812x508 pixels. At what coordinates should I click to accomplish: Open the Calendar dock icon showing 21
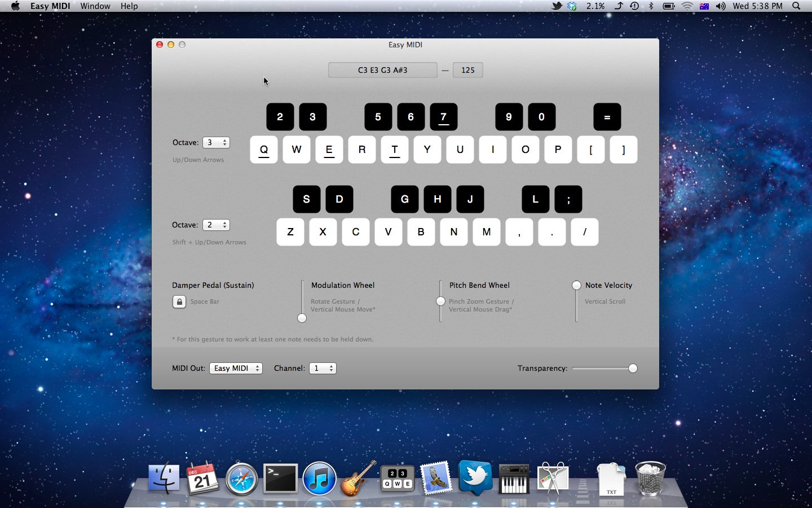202,479
